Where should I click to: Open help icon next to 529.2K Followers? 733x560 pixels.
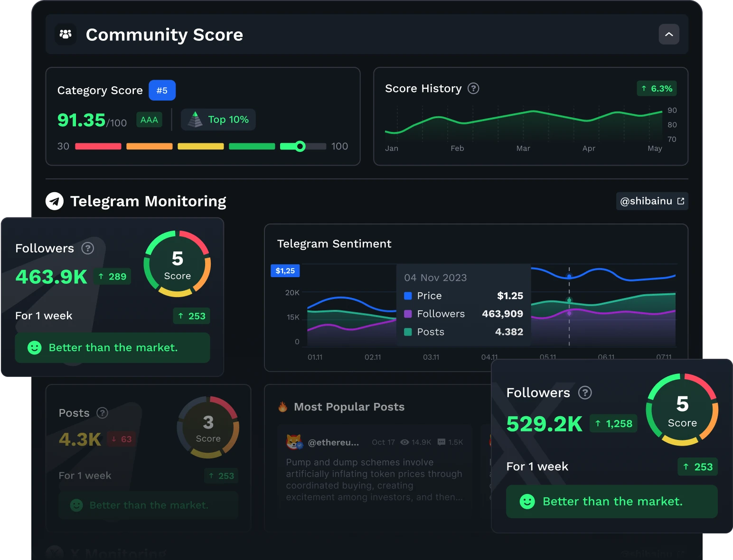click(x=585, y=392)
